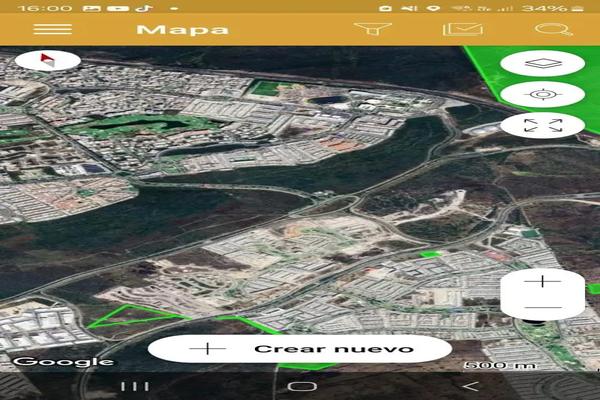Tap the Mapa title in header
The image size is (600, 400).
[182, 29]
